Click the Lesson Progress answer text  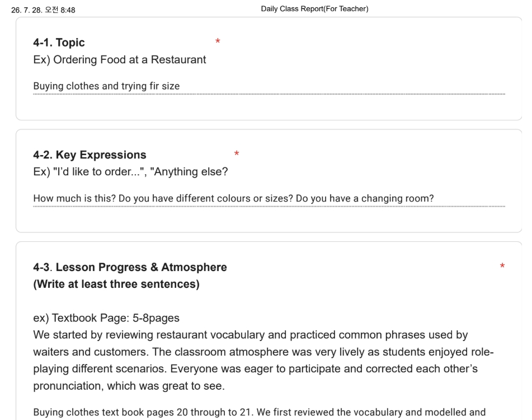pyautogui.click(x=259, y=412)
